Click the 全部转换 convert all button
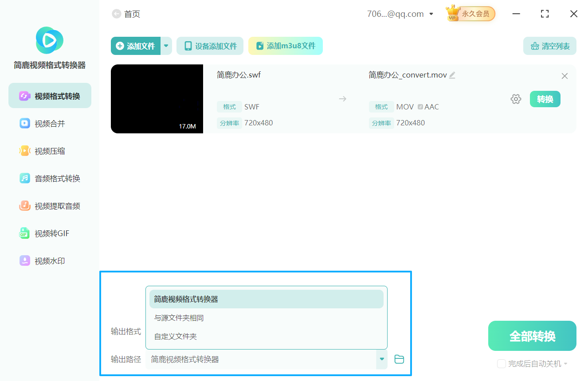The height and width of the screenshot is (381, 588). click(532, 335)
